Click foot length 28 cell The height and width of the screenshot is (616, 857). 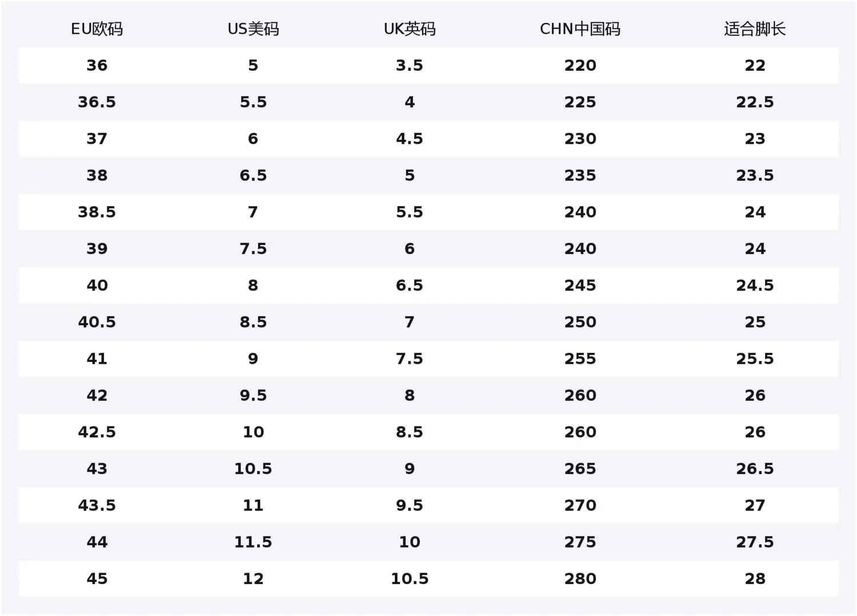(754, 579)
